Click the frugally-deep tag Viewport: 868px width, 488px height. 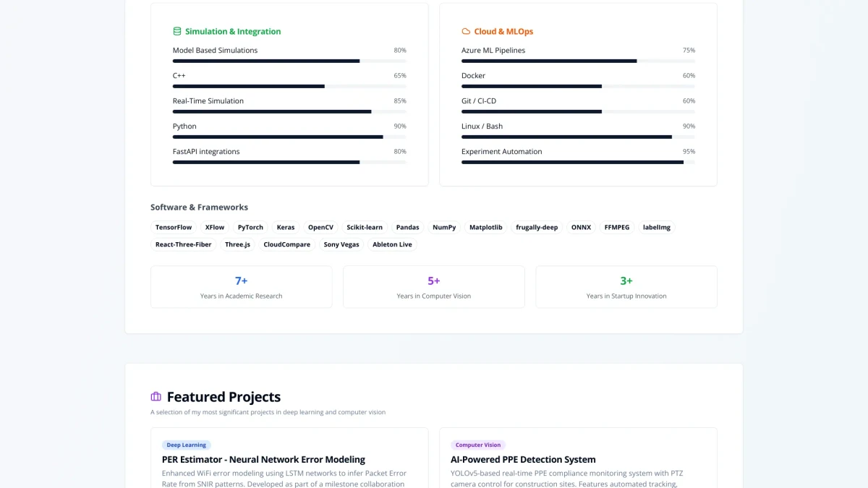click(x=536, y=227)
